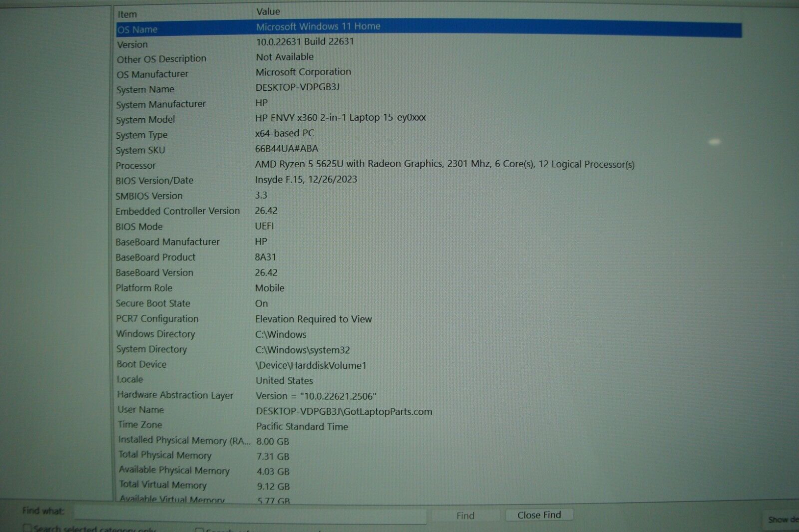Viewport: 799px width, 532px height.
Task: Click the Find what input field
Action: click(250, 514)
